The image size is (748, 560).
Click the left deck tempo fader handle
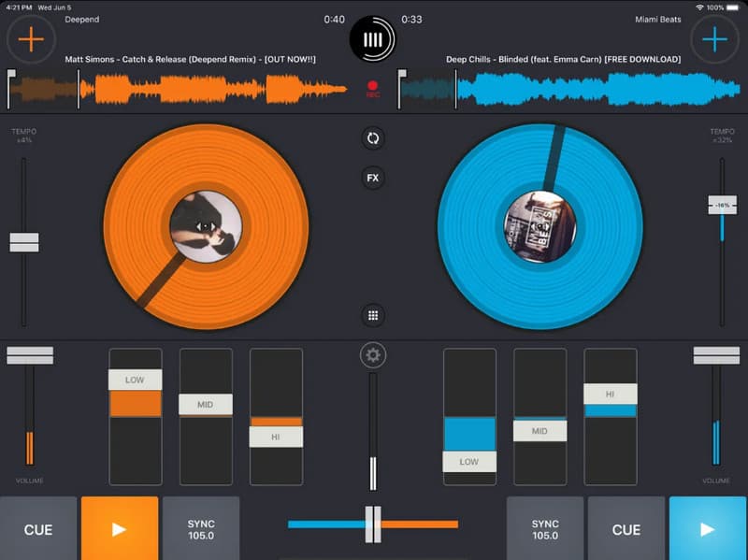coord(24,242)
